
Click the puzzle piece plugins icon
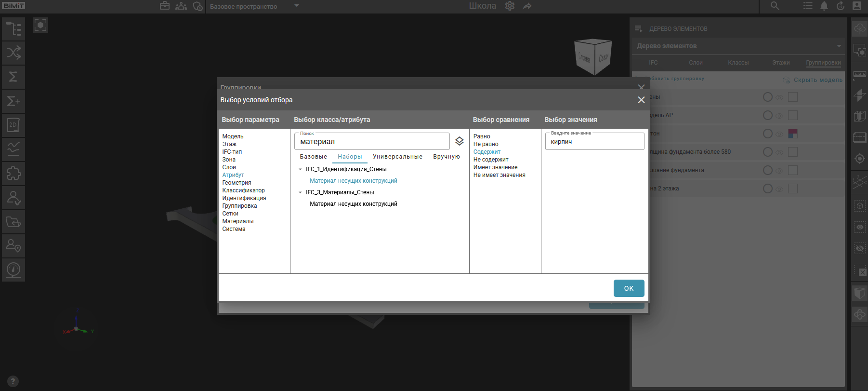click(13, 174)
